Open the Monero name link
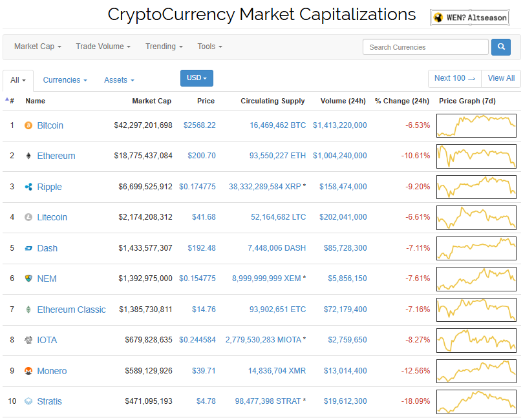The width and height of the screenshot is (523, 420). point(52,371)
